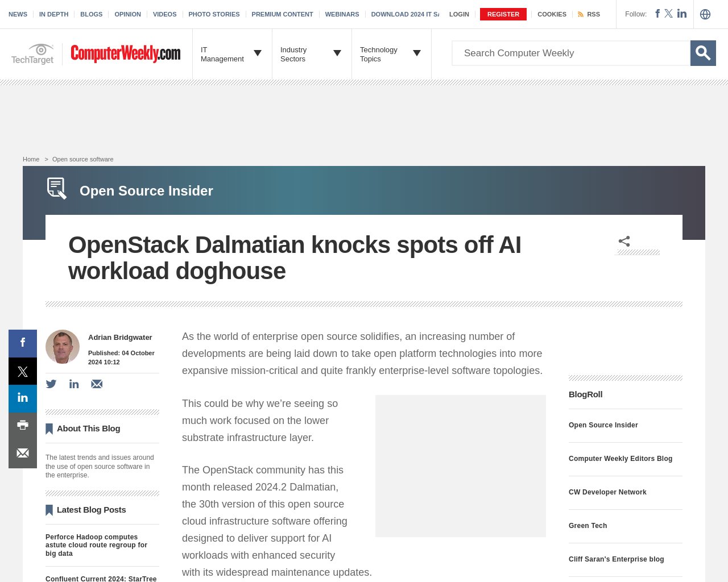Click the Open Source Insider banner title
Viewport: 728px width, 582px height.
(146, 191)
